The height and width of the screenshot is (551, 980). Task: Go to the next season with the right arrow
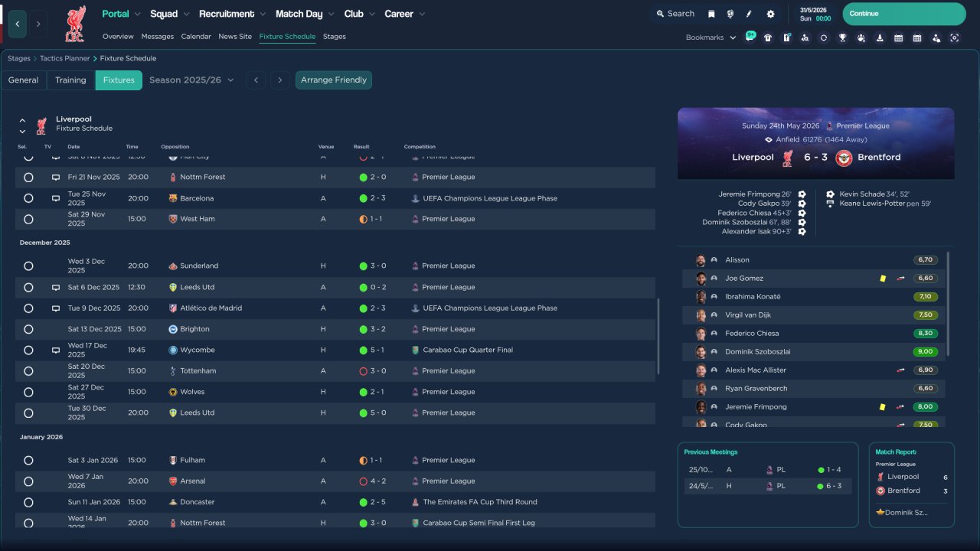pos(280,80)
